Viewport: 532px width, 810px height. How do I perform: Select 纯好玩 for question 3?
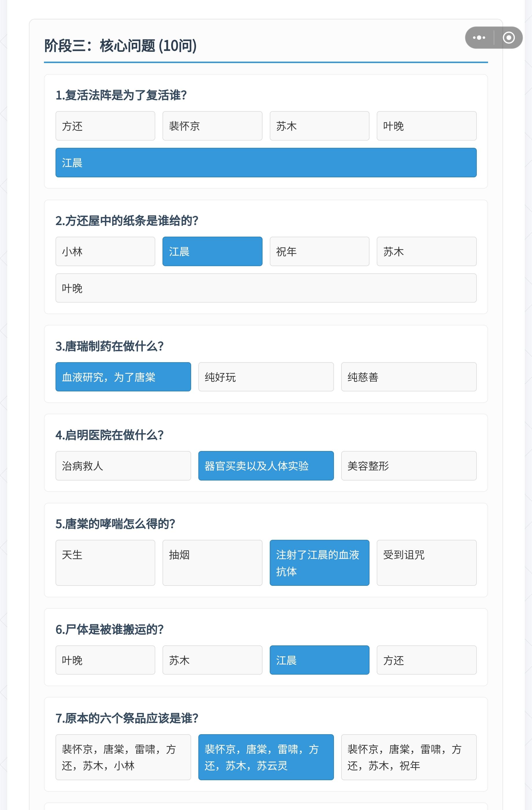click(266, 377)
